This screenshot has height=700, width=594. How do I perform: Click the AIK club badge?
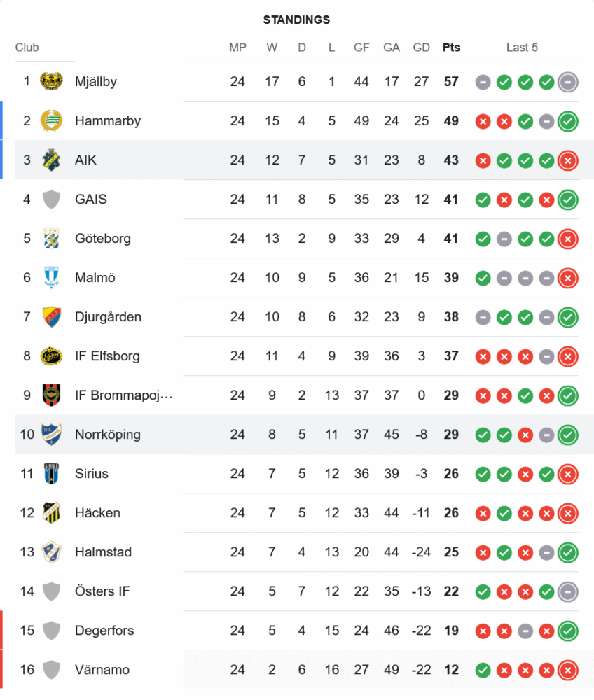51,160
